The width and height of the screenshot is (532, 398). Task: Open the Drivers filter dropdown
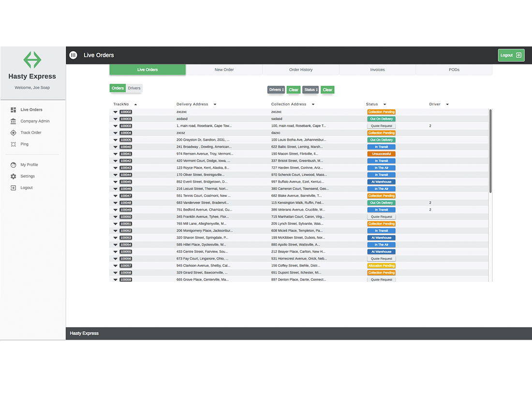[276, 90]
